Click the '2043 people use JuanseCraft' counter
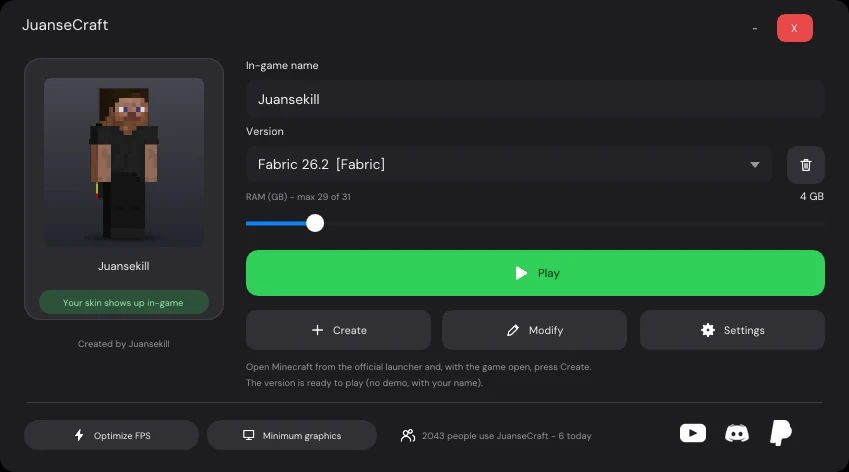 tap(495, 436)
